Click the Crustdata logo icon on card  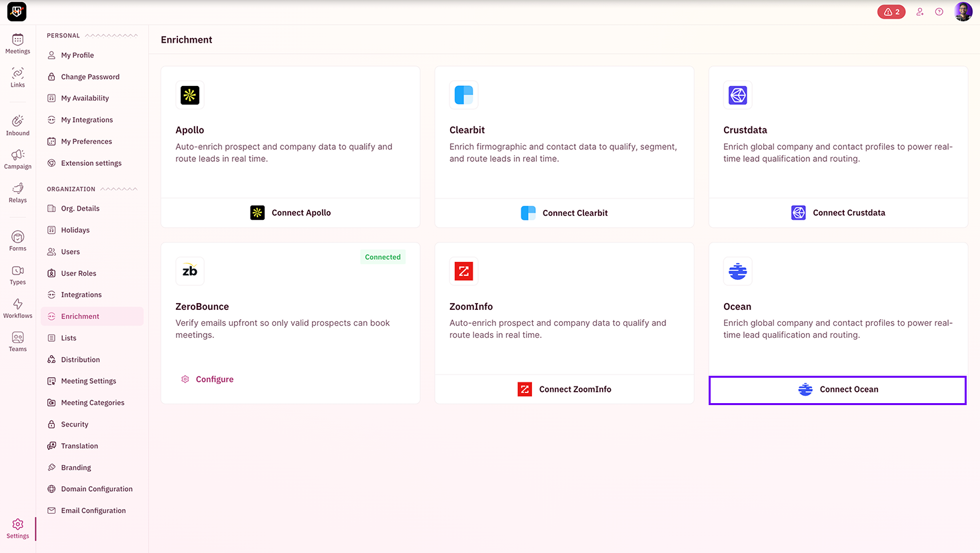point(737,95)
